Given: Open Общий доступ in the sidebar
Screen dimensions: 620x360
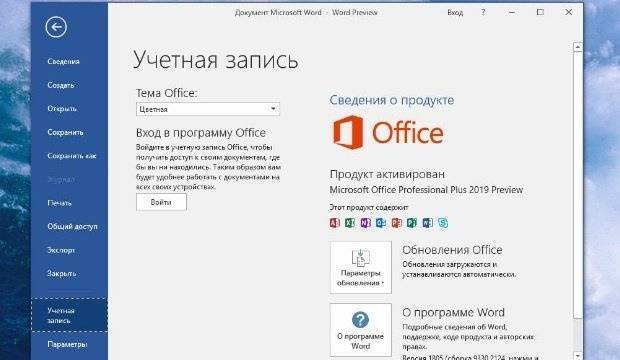Looking at the screenshot, I should point(72,226).
